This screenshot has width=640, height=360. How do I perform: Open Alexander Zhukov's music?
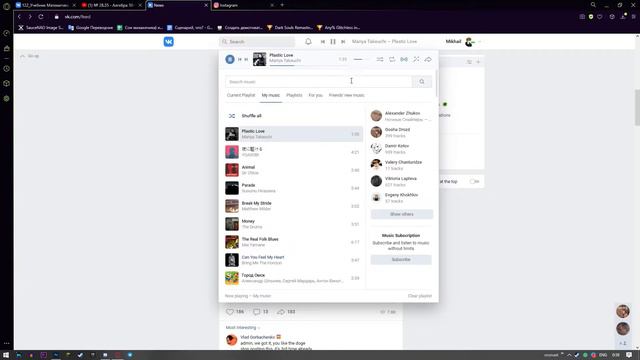(401, 116)
